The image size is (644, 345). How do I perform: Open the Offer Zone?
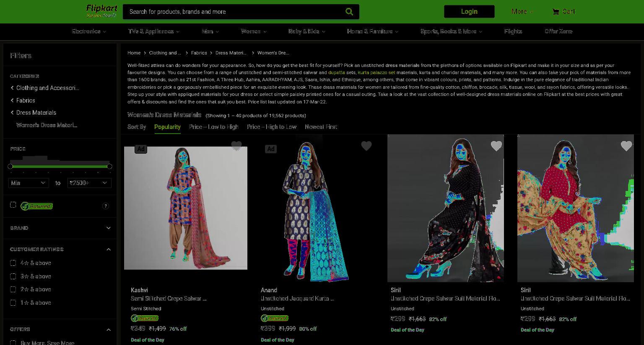(558, 31)
